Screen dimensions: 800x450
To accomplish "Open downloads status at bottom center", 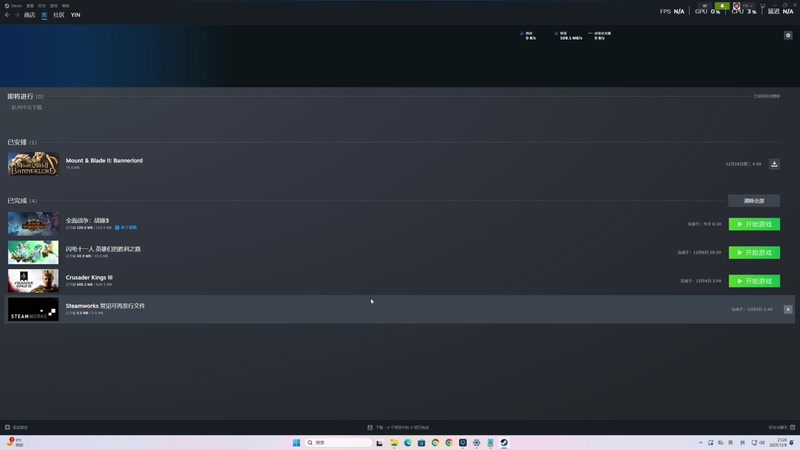I will coord(398,427).
